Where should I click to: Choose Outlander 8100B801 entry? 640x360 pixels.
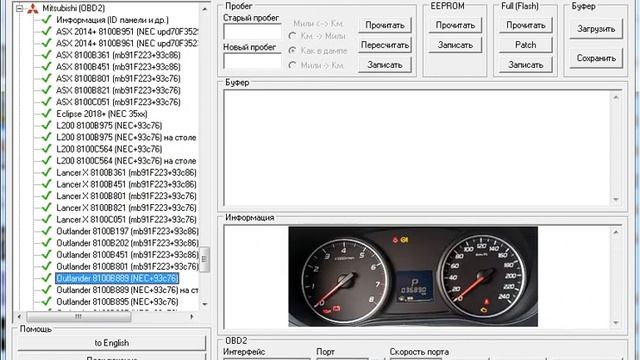point(127,267)
